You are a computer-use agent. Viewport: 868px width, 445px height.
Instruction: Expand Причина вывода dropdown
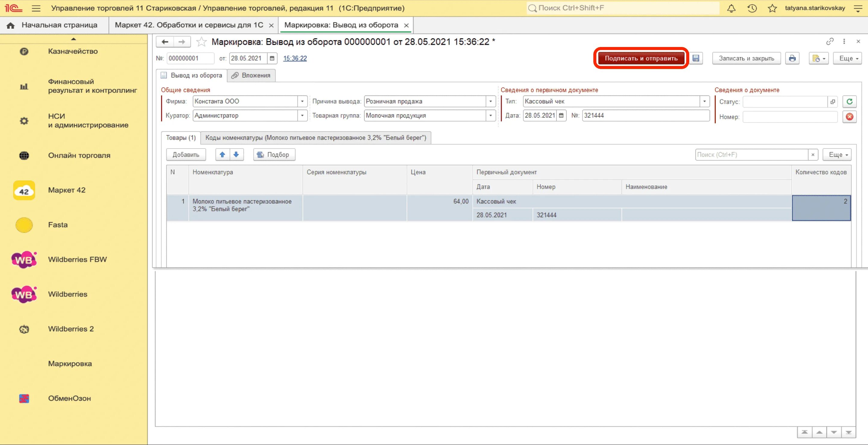pyautogui.click(x=491, y=101)
